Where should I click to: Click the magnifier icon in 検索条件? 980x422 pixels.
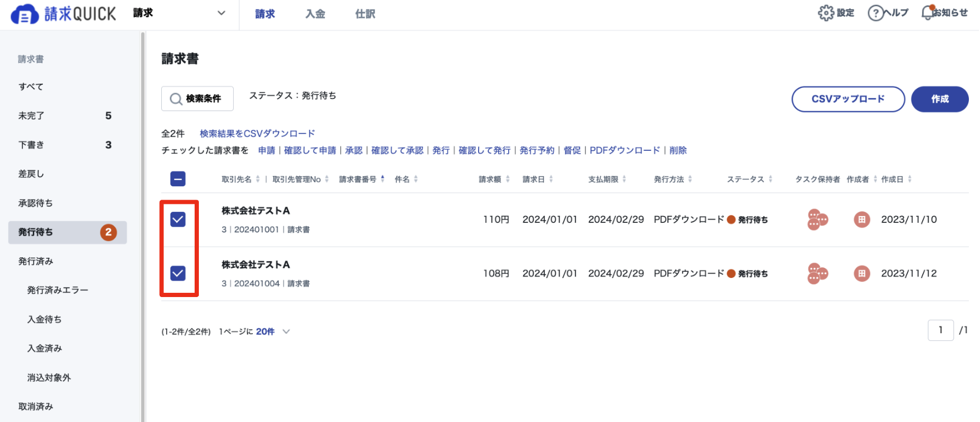point(176,99)
